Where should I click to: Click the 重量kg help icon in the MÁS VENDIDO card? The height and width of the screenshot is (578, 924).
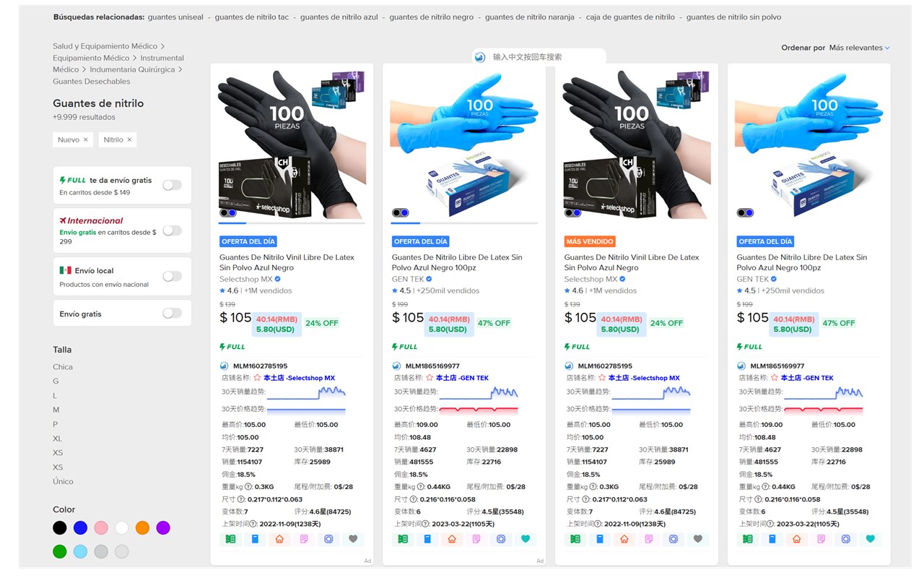click(592, 487)
